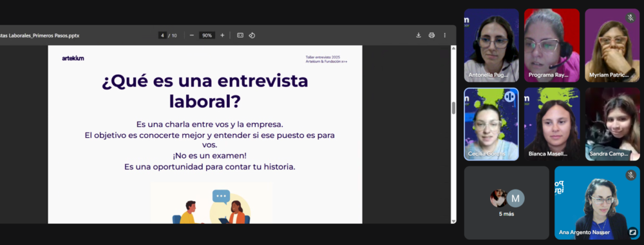The height and width of the screenshot is (245, 644).
Task: Click the presenting icon on Ana's tile
Action: 632,232
